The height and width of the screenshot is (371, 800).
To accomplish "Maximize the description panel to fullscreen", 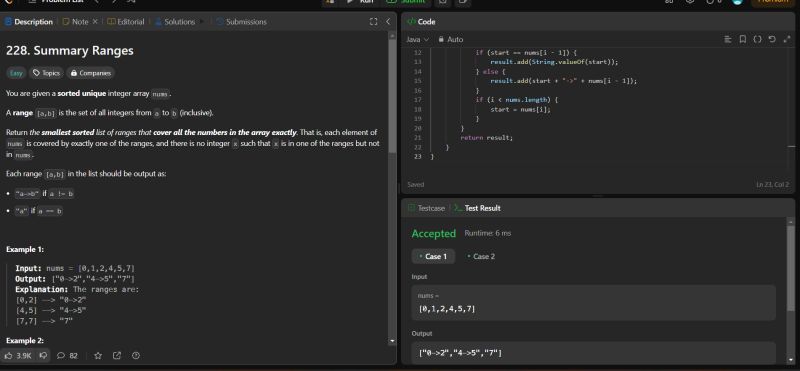I will (x=373, y=22).
